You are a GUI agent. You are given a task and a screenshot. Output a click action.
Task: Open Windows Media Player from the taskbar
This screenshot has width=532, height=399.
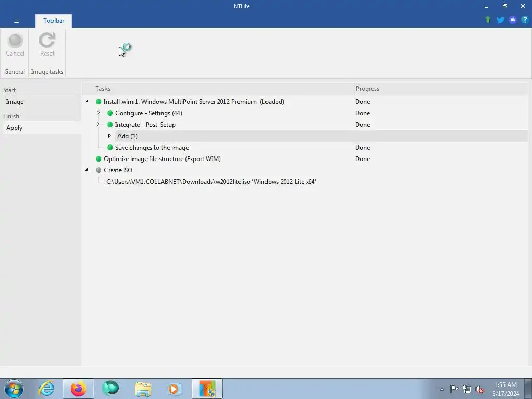point(175,389)
